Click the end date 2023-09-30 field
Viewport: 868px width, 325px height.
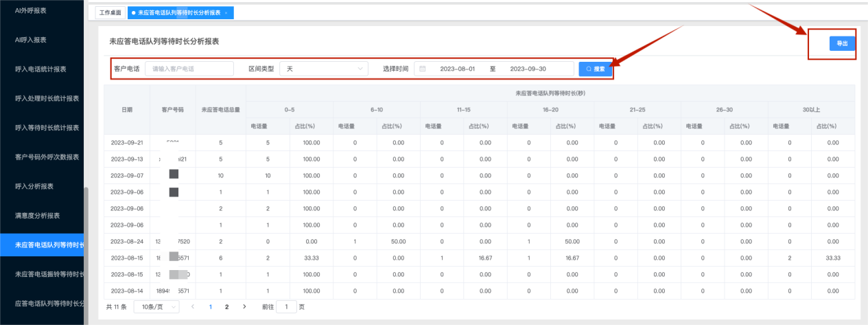528,69
